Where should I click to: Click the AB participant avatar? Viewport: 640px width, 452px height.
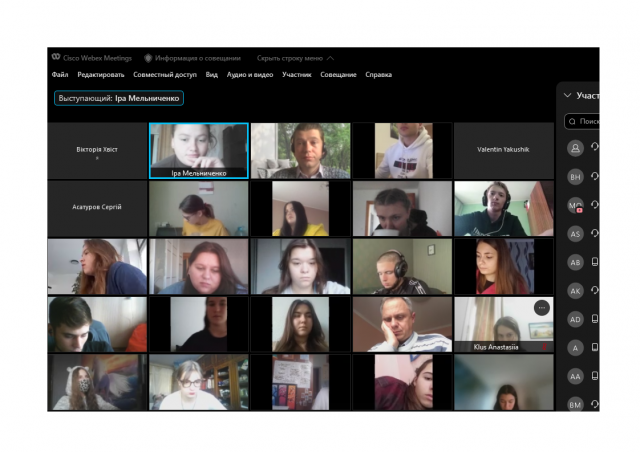(576, 263)
